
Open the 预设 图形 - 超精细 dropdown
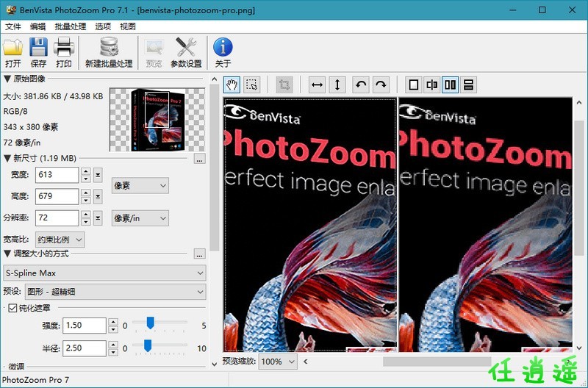(115, 292)
